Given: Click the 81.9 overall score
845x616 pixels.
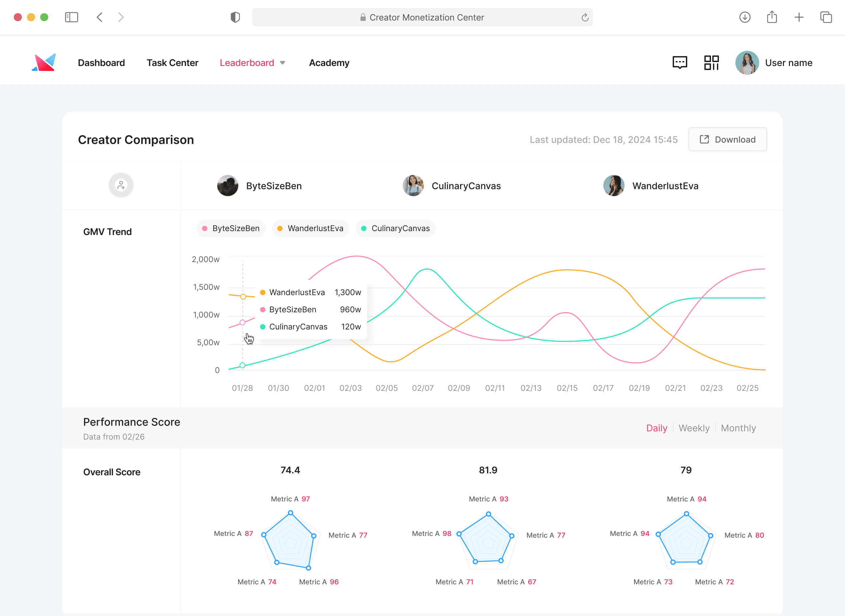Looking at the screenshot, I should (488, 470).
